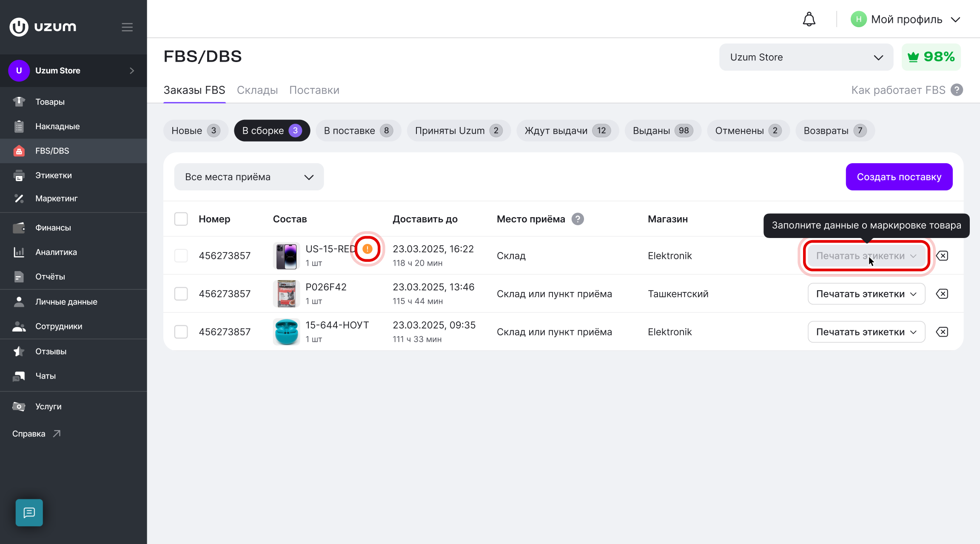Click Создать поставку button
The image size is (980, 544).
point(899,177)
